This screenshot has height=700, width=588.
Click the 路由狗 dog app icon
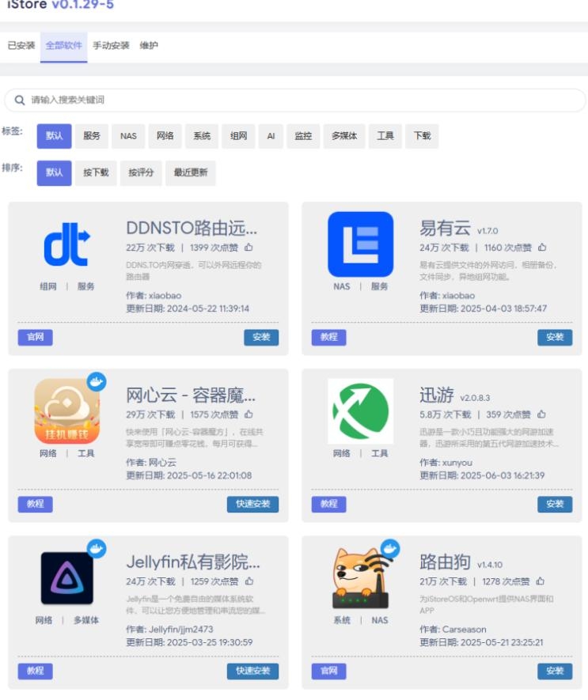click(x=361, y=578)
